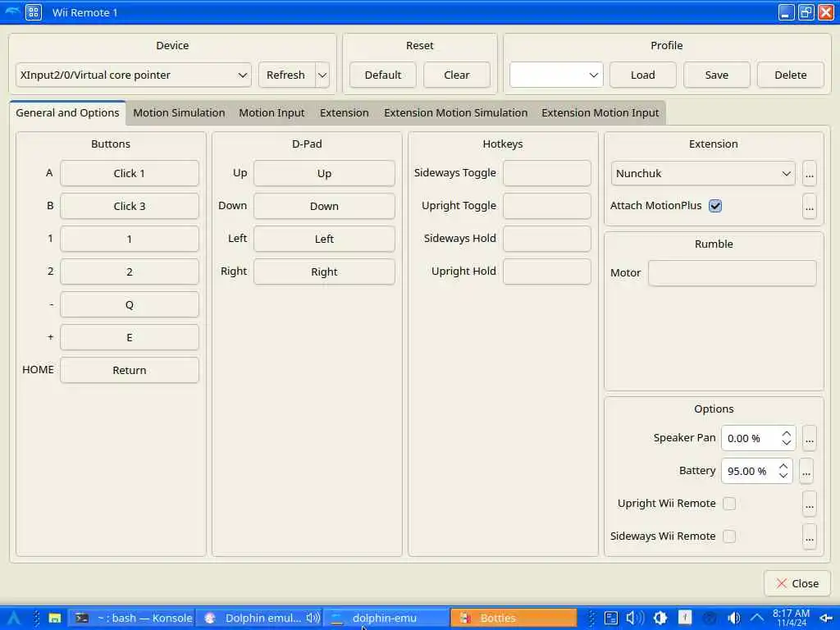840x630 pixels.
Task: Rebind the minus button mapped to Q
Action: pos(130,305)
